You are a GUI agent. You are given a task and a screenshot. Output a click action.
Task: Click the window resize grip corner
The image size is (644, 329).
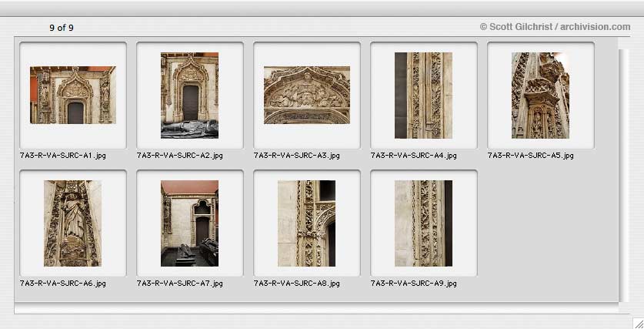638,323
